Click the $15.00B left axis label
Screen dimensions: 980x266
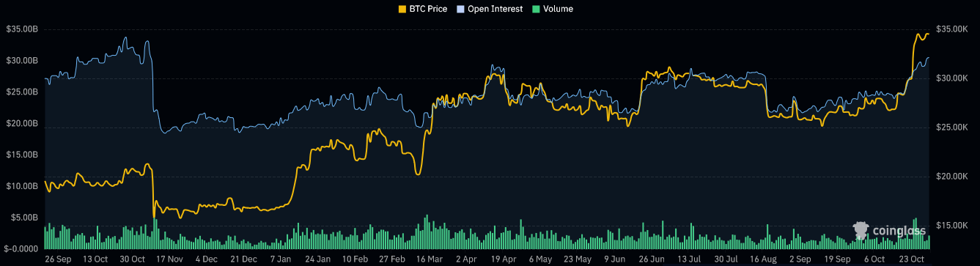point(21,155)
